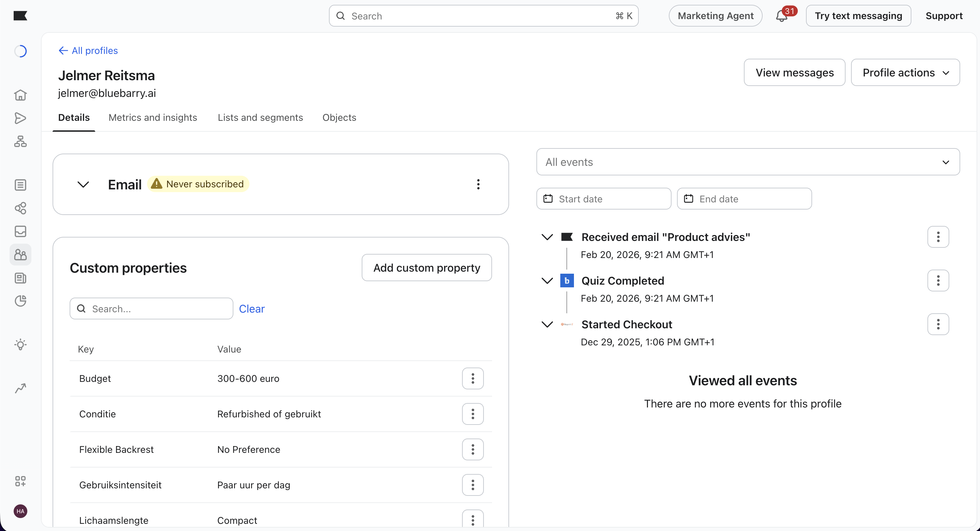Click the HA user avatar

tap(20, 511)
